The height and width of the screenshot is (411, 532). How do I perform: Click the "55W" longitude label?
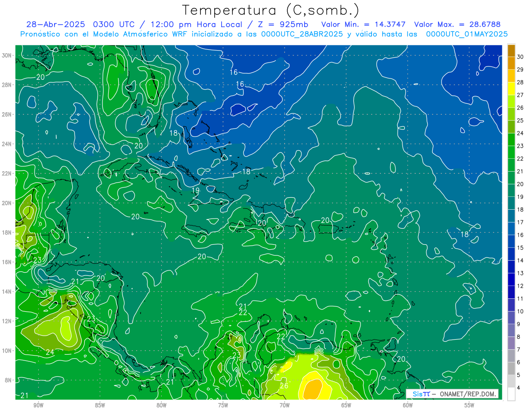click(x=469, y=406)
